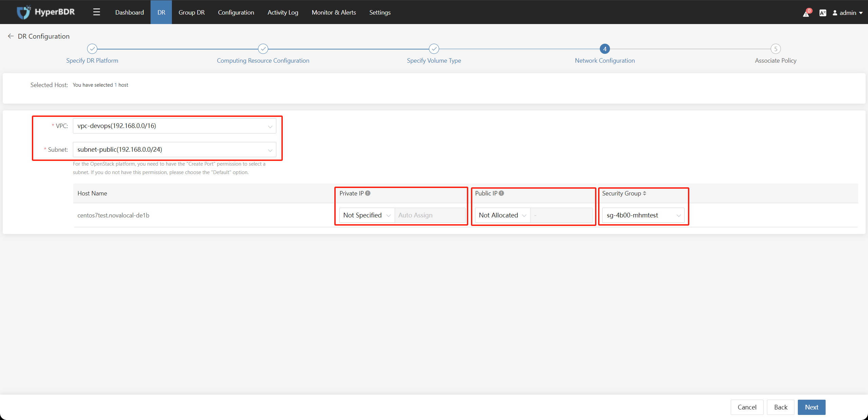The image size is (868, 420).
Task: Open the admin account dropdown arrow
Action: click(861, 13)
